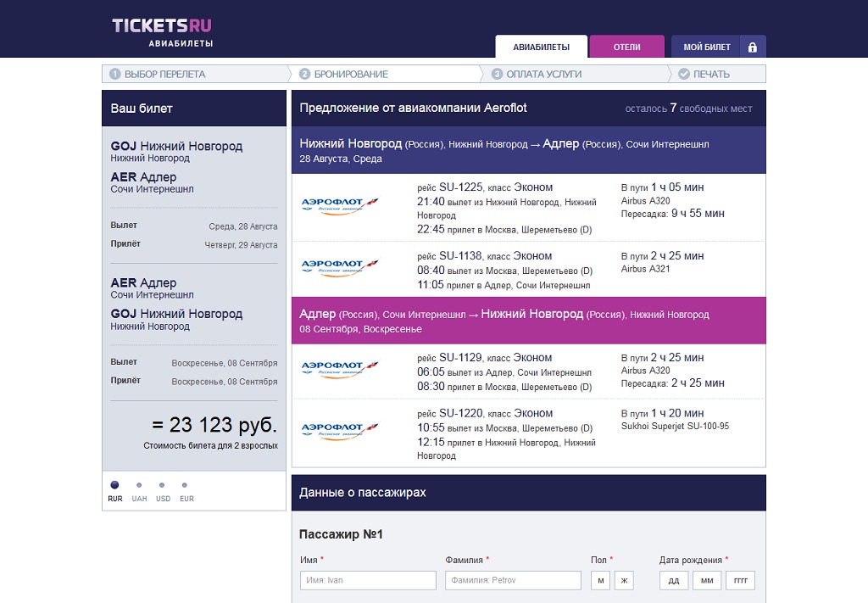Click the Tickets.ru logo
868x603 pixels.
(x=162, y=31)
